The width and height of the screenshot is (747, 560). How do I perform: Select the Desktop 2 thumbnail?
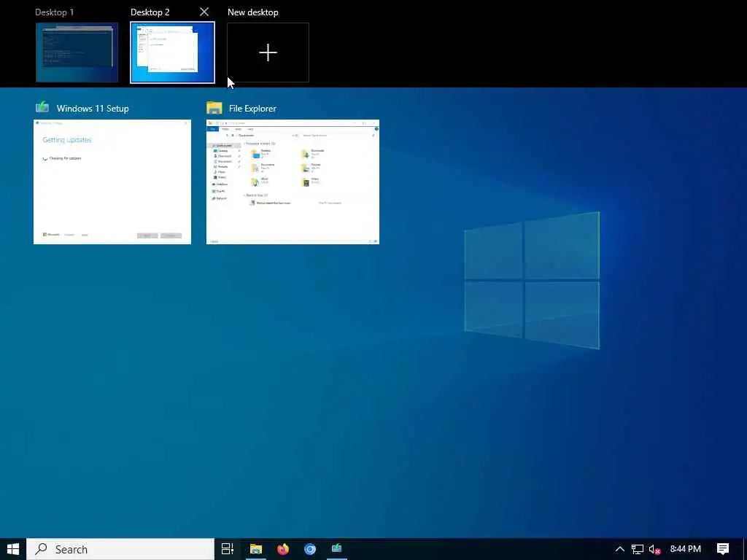click(x=172, y=52)
